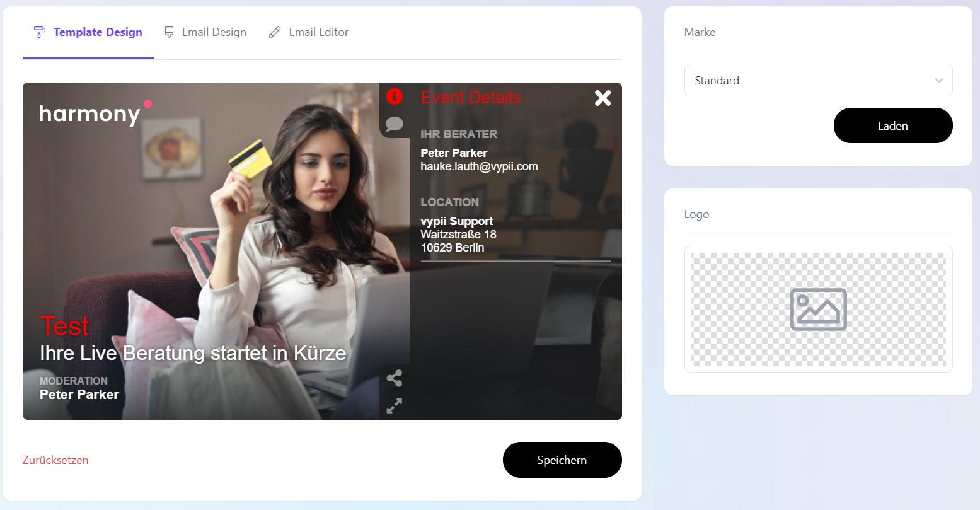Click the Logo upload area
This screenshot has width=980, height=510.
(819, 310)
